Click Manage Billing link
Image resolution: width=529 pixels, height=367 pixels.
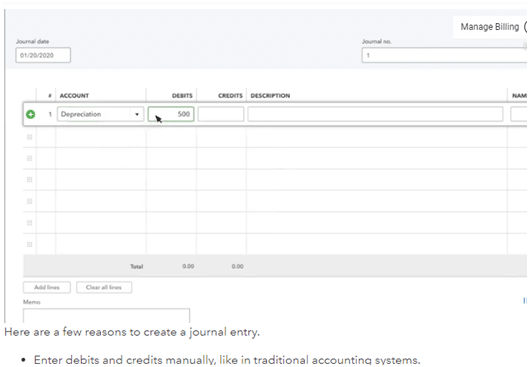pos(490,27)
